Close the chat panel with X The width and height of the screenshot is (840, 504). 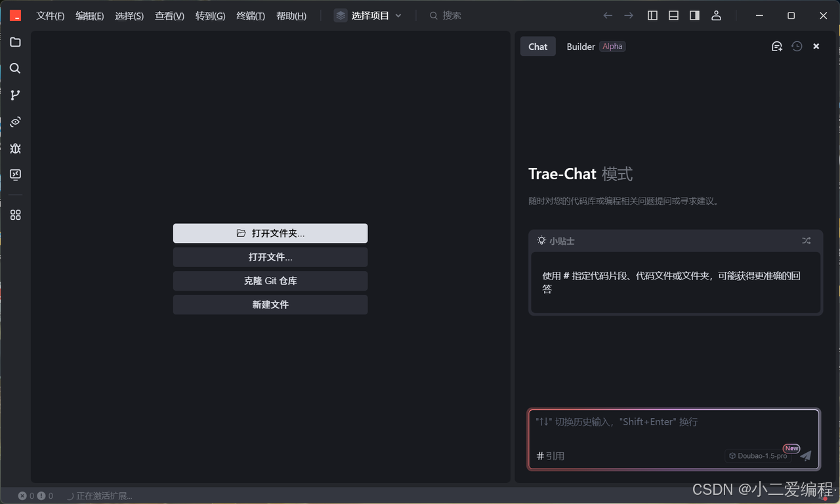[816, 46]
